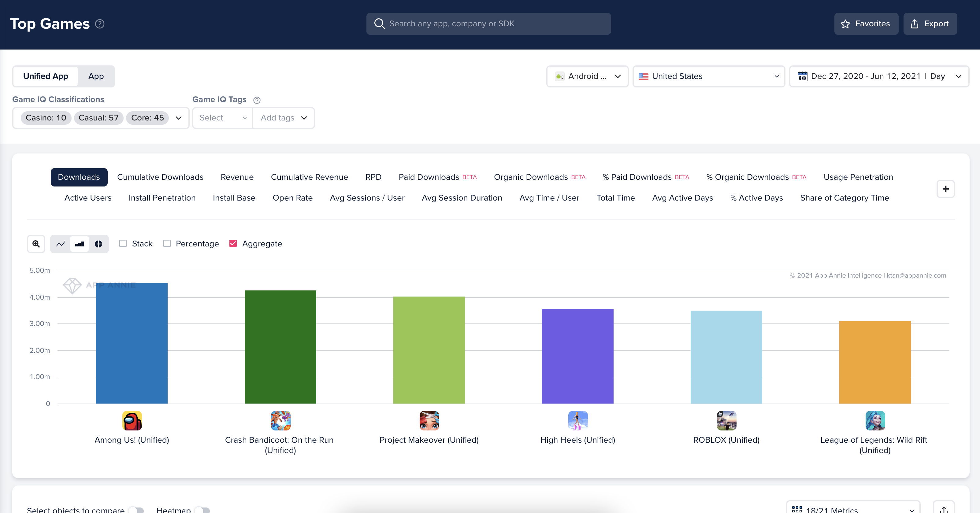Image resolution: width=980 pixels, height=513 pixels.
Task: Enable the Percentage checkbox
Action: click(x=167, y=243)
